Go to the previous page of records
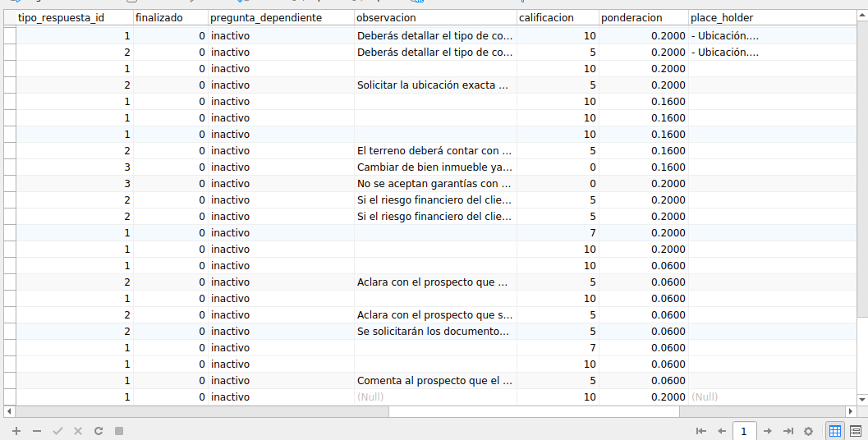The width and height of the screenshot is (868, 440). pyautogui.click(x=722, y=431)
